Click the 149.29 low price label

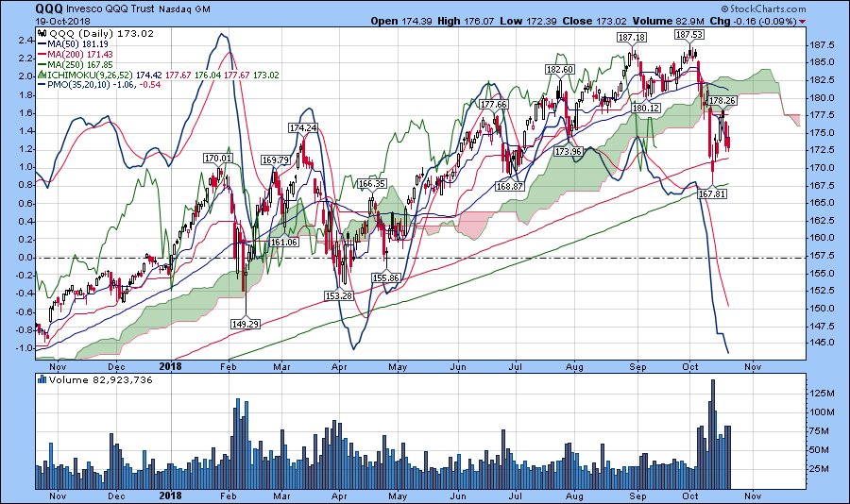[245, 324]
